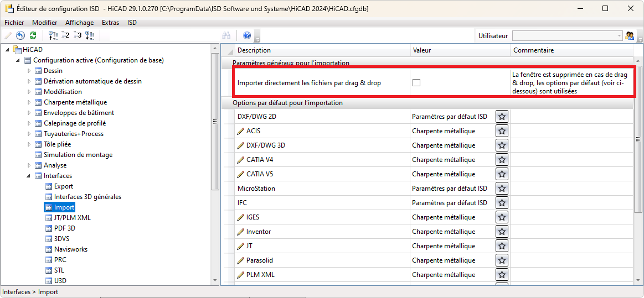This screenshot has height=298, width=644.
Task: Click star button in DXF/DWG 3D row
Action: [x=502, y=145]
